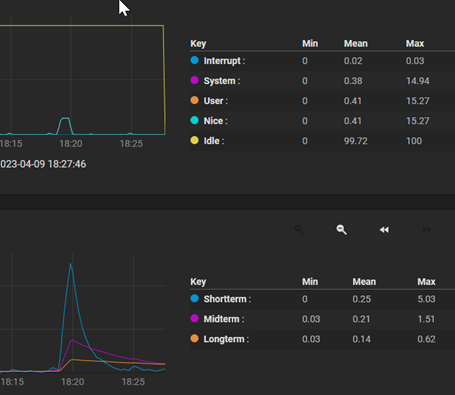This screenshot has width=455, height=395.
Task: Click the dimmed zoom in magnifier icon
Action: pos(299,230)
